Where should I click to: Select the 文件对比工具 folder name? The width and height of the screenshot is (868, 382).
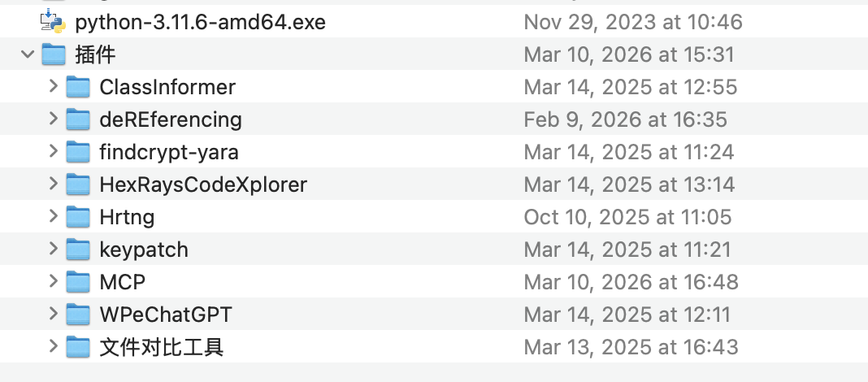pos(161,347)
